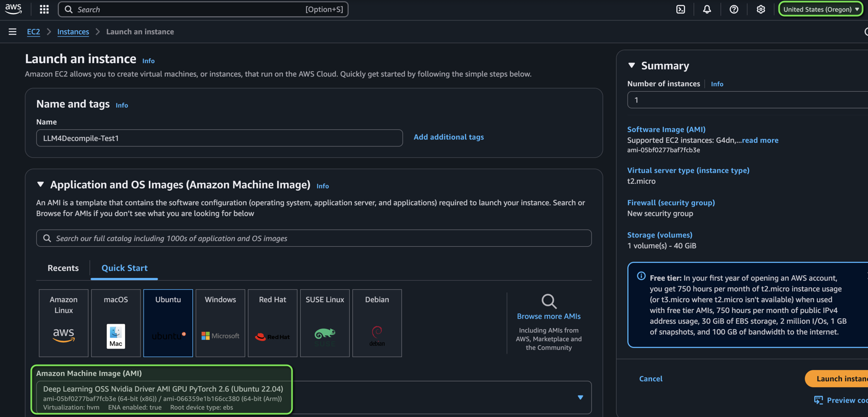Screen dimensions: 868x417
Task: Click the AMI catalog search field
Action: (314, 238)
